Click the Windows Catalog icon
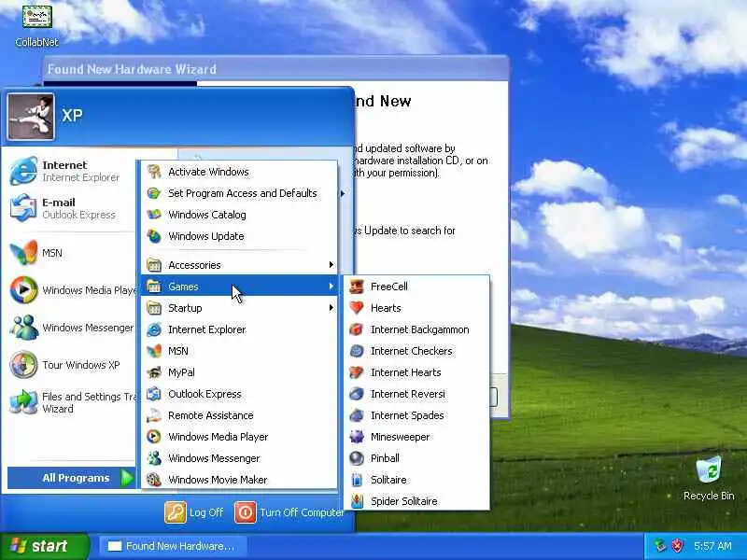Image resolution: width=747 pixels, height=560 pixels. pos(154,215)
